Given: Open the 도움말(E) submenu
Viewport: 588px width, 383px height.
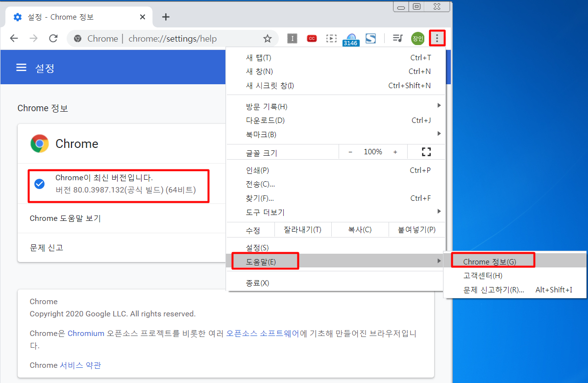Looking at the screenshot, I should click(x=336, y=262).
